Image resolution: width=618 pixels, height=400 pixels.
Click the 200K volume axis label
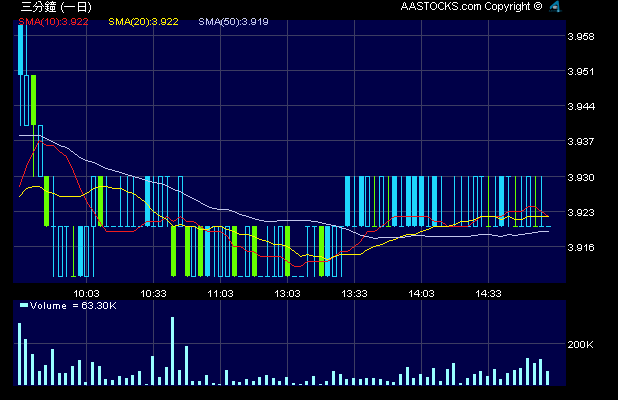[x=580, y=344]
